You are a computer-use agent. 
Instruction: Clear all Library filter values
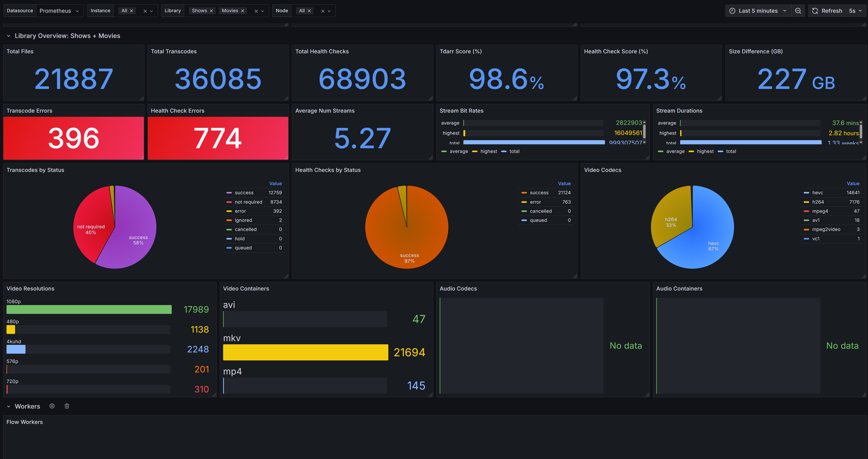click(256, 11)
